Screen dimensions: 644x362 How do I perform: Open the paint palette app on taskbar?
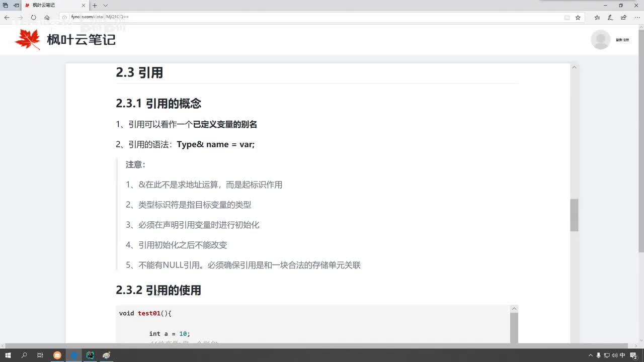click(x=106, y=355)
